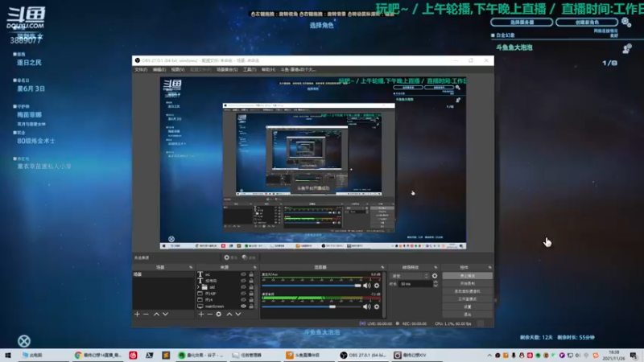Open the 滤镜 filters button in source toolbar
Screen dimensions: 644x362
coord(249,257)
